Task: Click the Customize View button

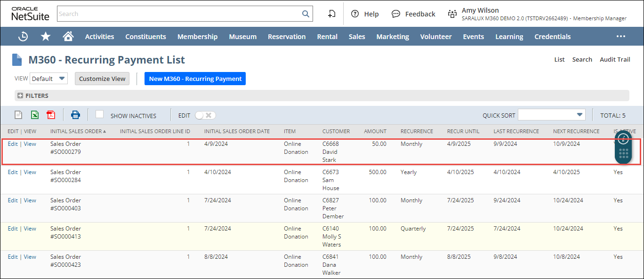Action: tap(102, 79)
